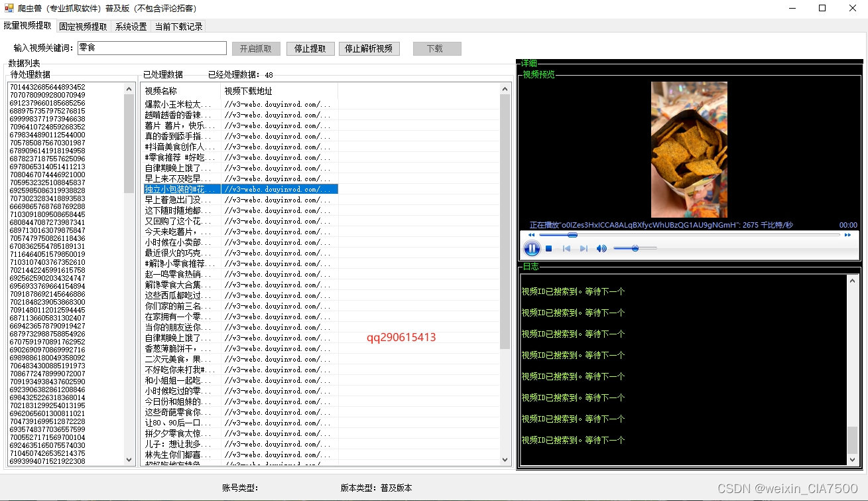This screenshot has height=501, width=868.
Task: Click inside the 零食 keyword input field
Action: [151, 48]
